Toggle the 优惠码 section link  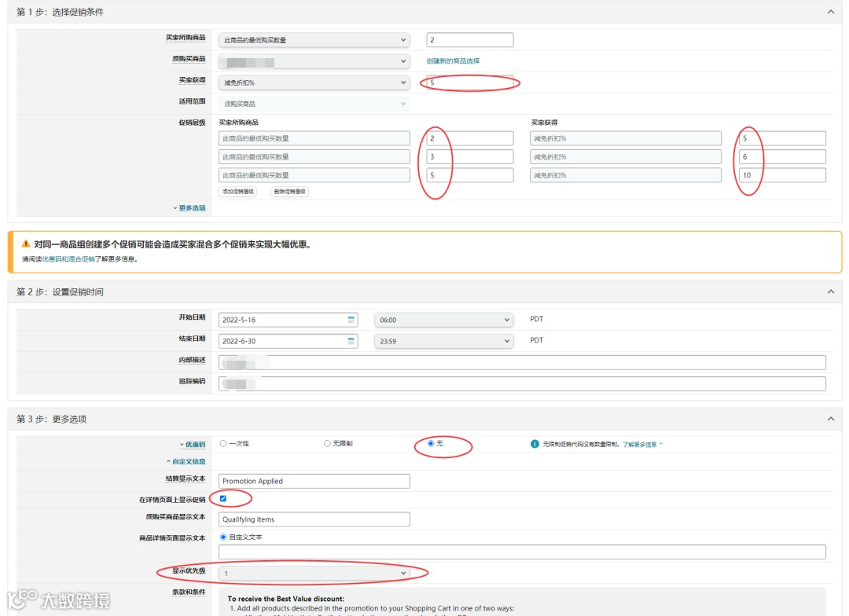pyautogui.click(x=195, y=445)
